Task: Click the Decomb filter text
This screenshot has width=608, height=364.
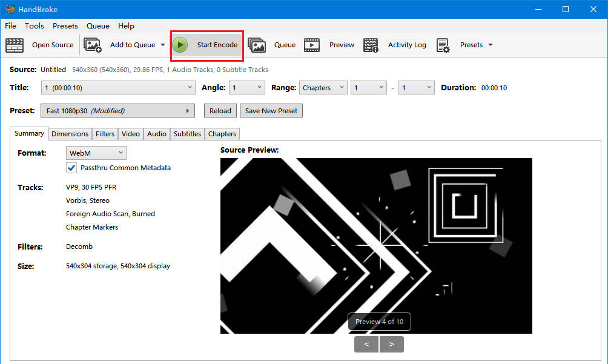Action: click(79, 247)
